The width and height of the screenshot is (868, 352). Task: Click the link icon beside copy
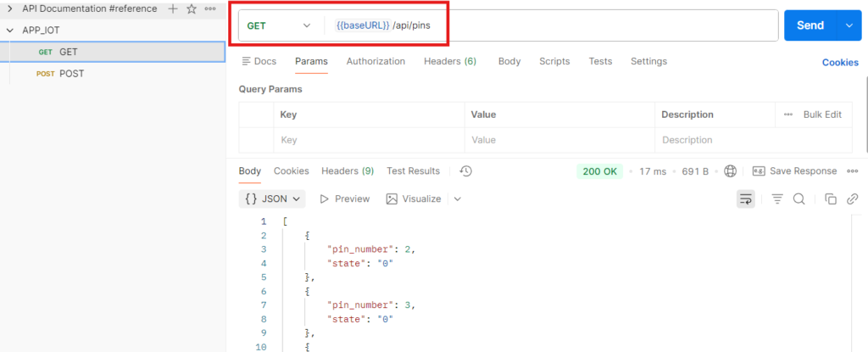click(x=852, y=198)
